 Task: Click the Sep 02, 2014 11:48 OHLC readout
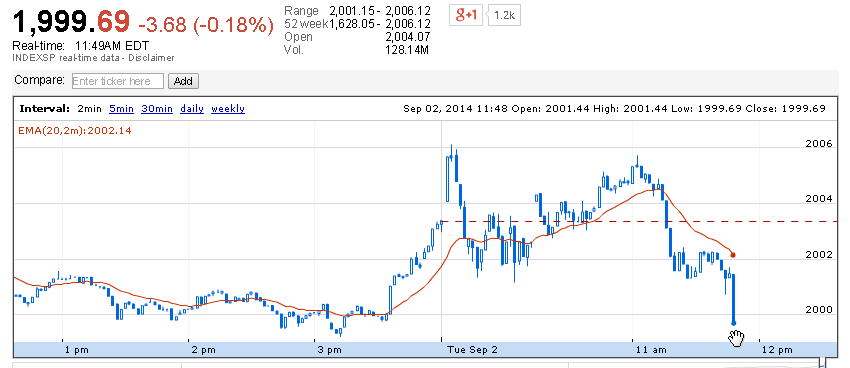pos(614,109)
